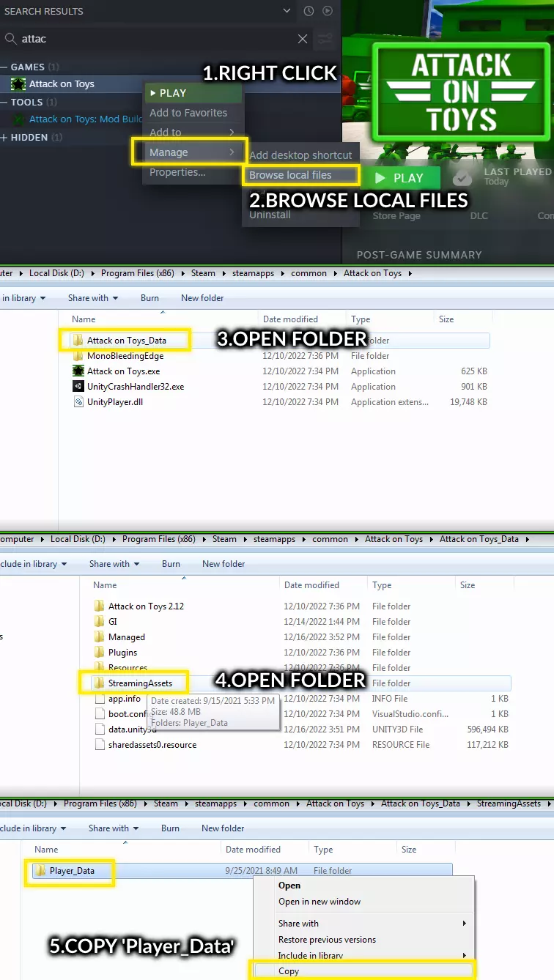Click Local Disk (D:) breadcrumb in Attack on Toys window

[56, 273]
